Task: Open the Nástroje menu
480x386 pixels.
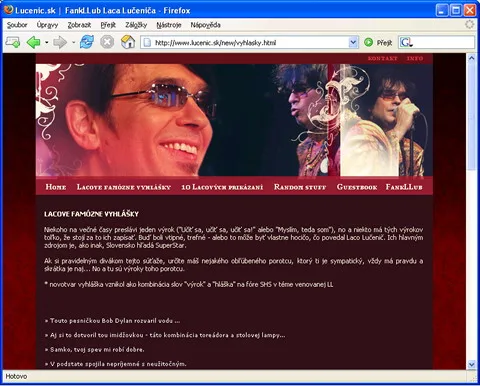Action: tap(169, 25)
